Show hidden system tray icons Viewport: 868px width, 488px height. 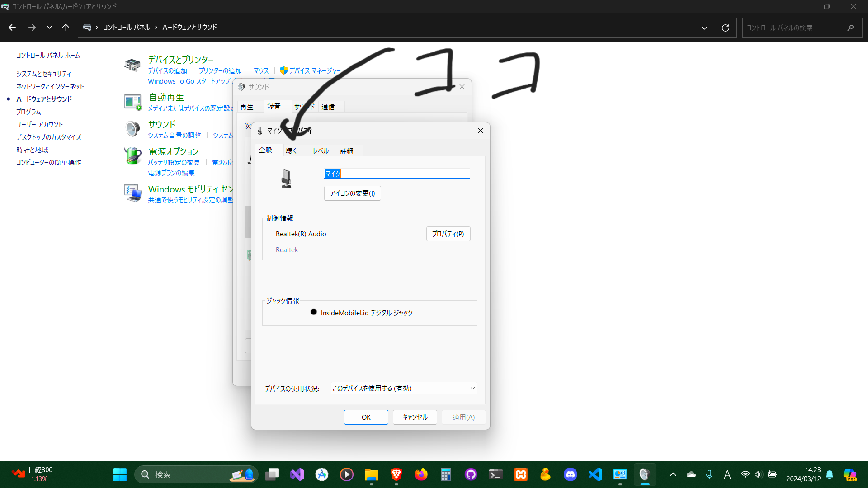click(x=673, y=474)
